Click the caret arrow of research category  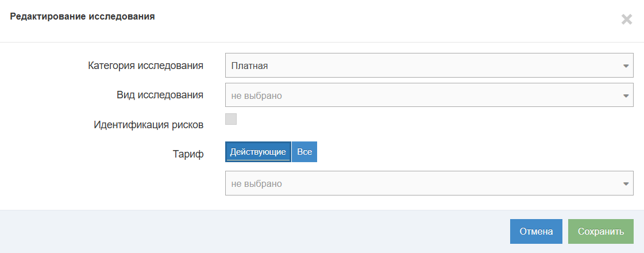click(x=626, y=66)
